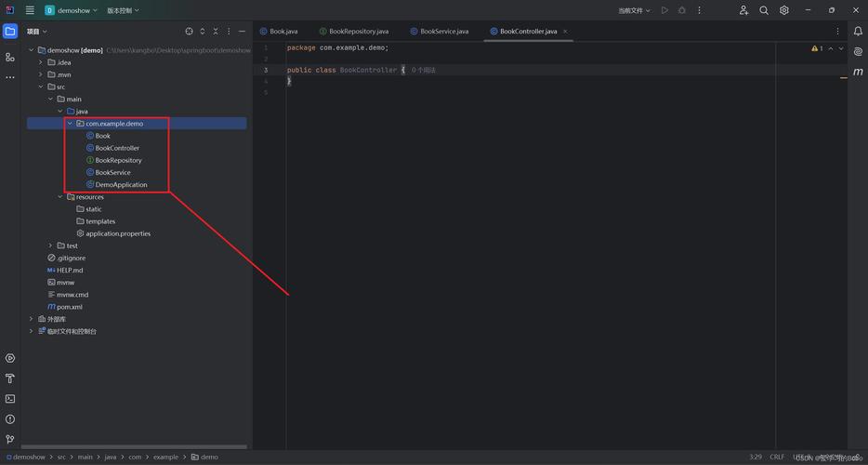Open the Git version control tool window
Viewport: 868px width, 465px height.
click(10, 439)
